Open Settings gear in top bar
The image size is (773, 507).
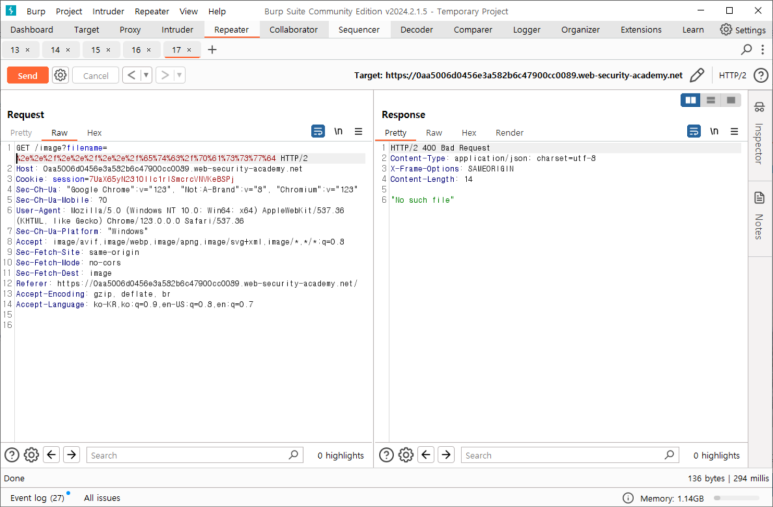tap(742, 30)
